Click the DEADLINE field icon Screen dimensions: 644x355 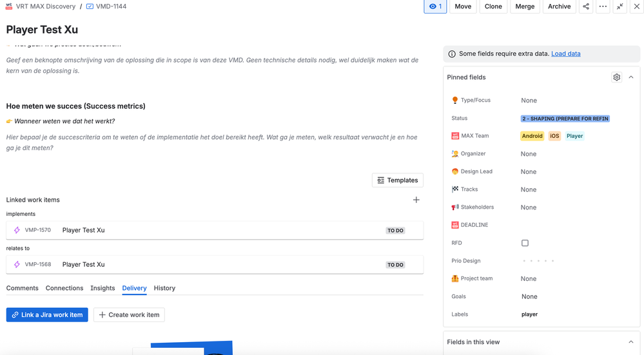pyautogui.click(x=455, y=225)
